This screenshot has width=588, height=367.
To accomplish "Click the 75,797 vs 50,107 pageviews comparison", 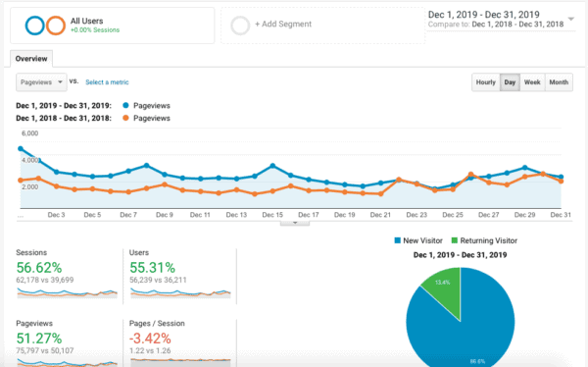I will pos(45,350).
